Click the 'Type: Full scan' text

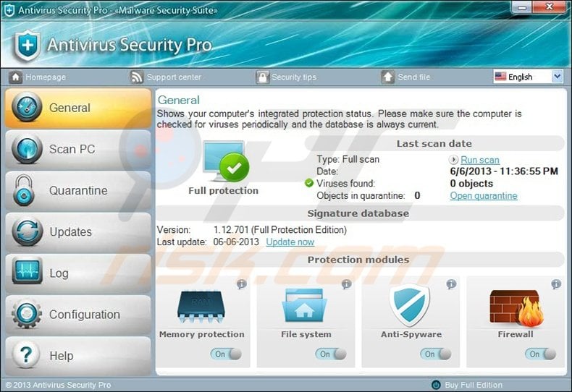pyautogui.click(x=348, y=159)
